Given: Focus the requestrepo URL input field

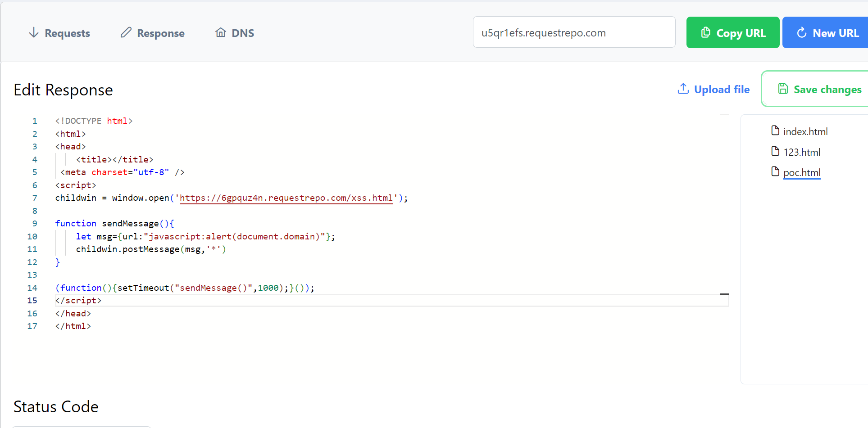Looking at the screenshot, I should [x=574, y=32].
